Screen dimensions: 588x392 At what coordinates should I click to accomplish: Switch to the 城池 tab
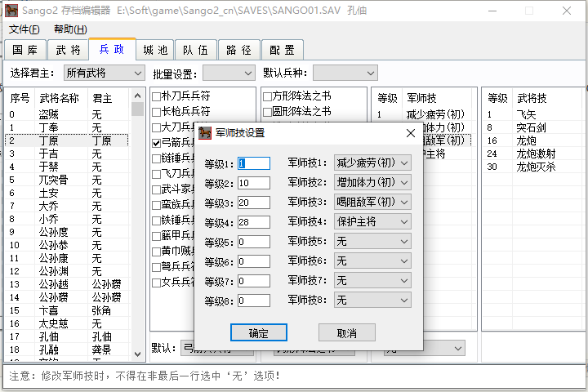(155, 50)
